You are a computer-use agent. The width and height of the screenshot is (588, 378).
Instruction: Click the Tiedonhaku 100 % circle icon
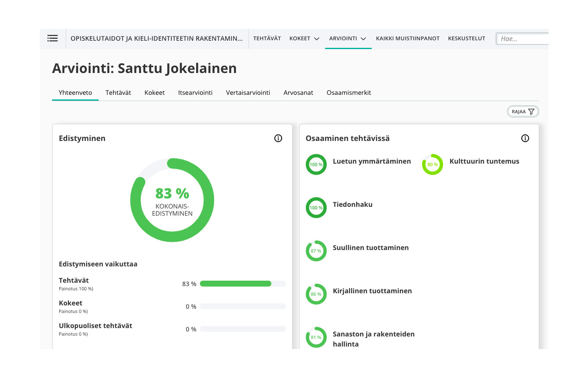tap(316, 208)
